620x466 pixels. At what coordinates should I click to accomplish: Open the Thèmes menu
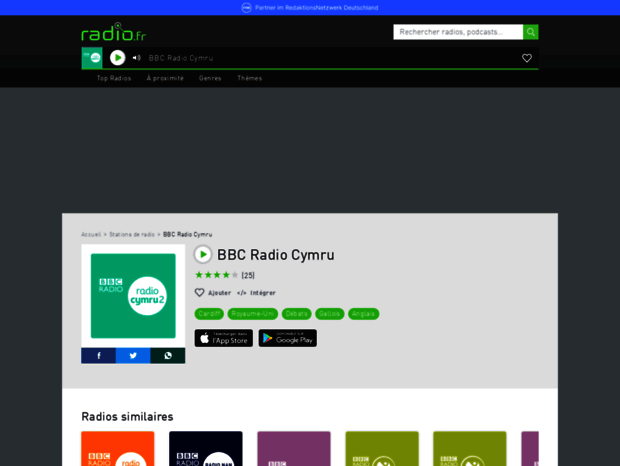[x=250, y=78]
